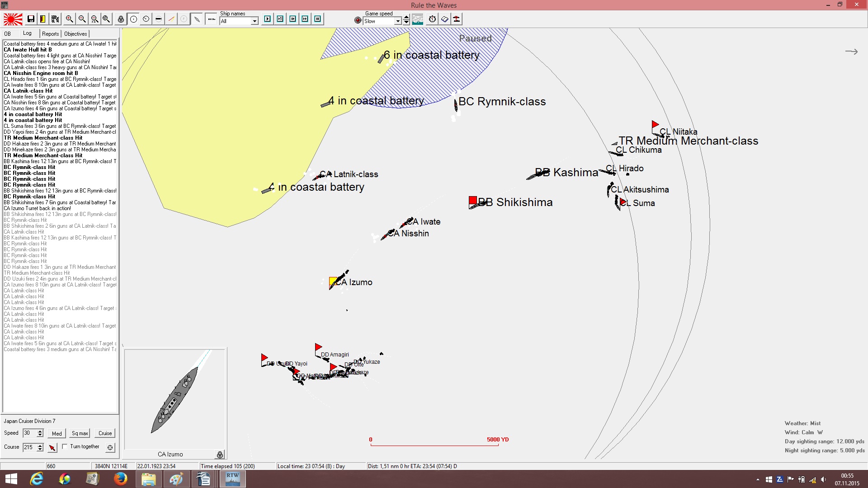Open Firefox from the taskbar

click(120, 479)
